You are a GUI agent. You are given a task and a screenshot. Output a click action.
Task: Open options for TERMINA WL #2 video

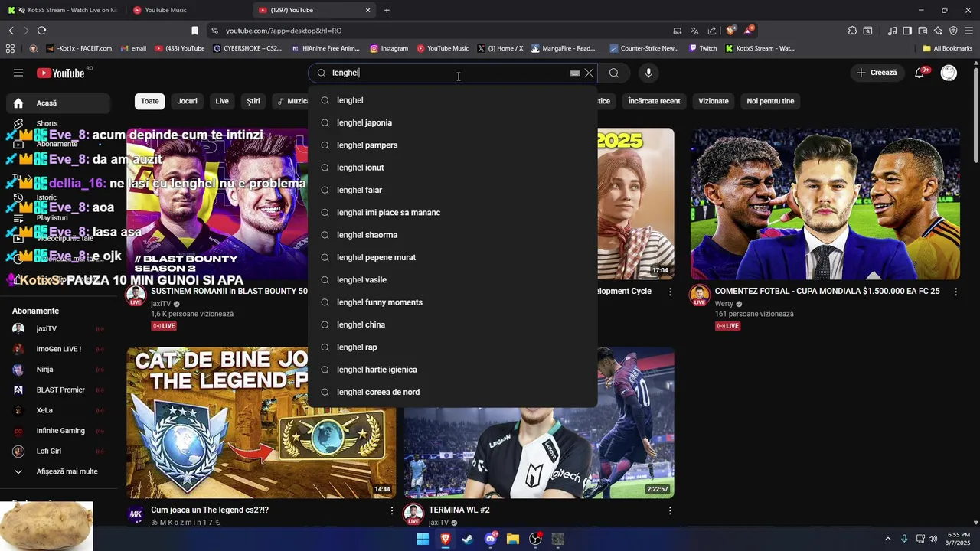670,510
